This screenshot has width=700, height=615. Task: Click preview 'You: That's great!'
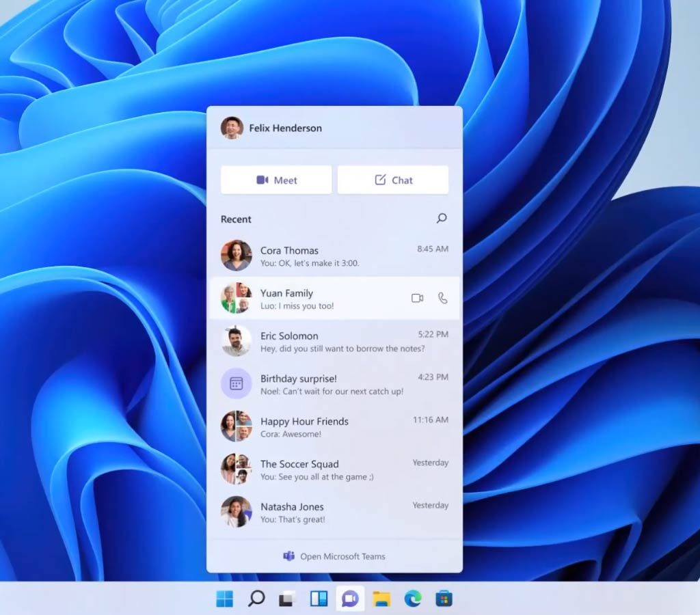pyautogui.click(x=293, y=519)
